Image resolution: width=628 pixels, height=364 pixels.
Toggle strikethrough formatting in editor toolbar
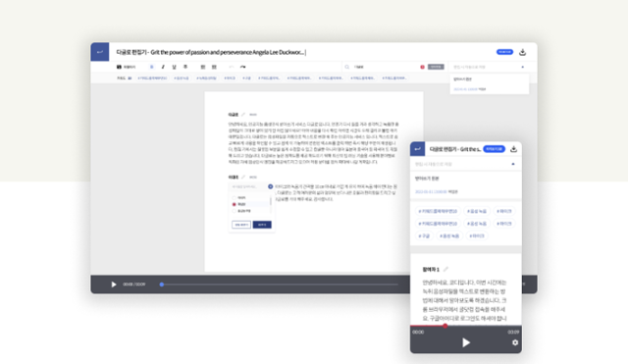pos(185,67)
